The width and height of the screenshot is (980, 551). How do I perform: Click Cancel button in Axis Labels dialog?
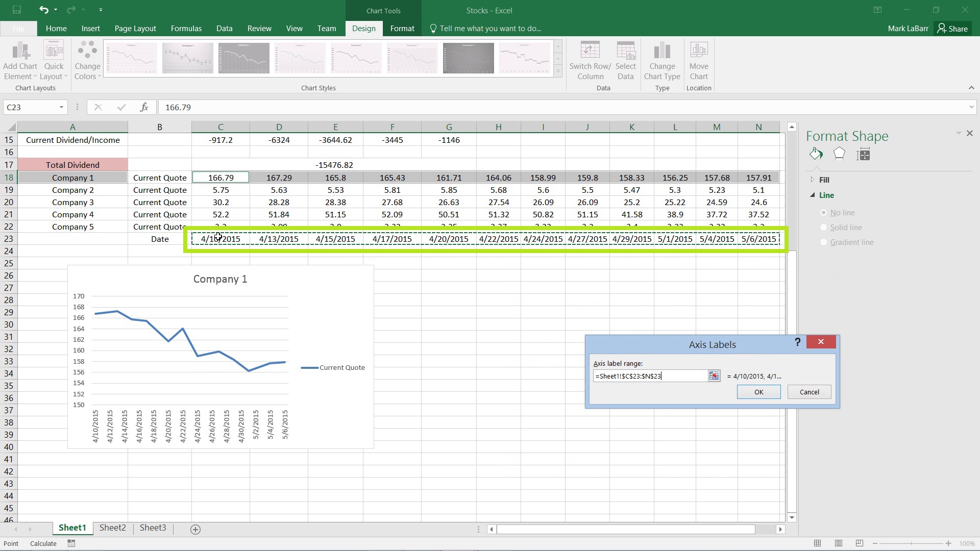click(x=809, y=391)
